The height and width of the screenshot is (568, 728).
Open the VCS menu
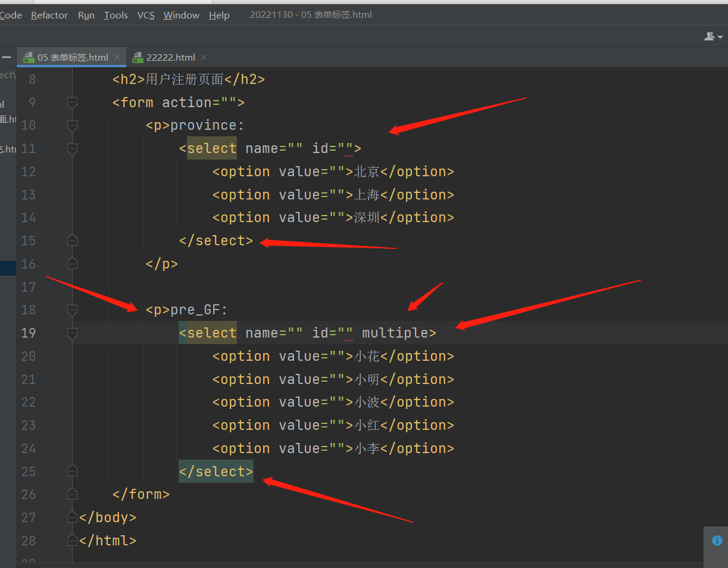click(146, 15)
